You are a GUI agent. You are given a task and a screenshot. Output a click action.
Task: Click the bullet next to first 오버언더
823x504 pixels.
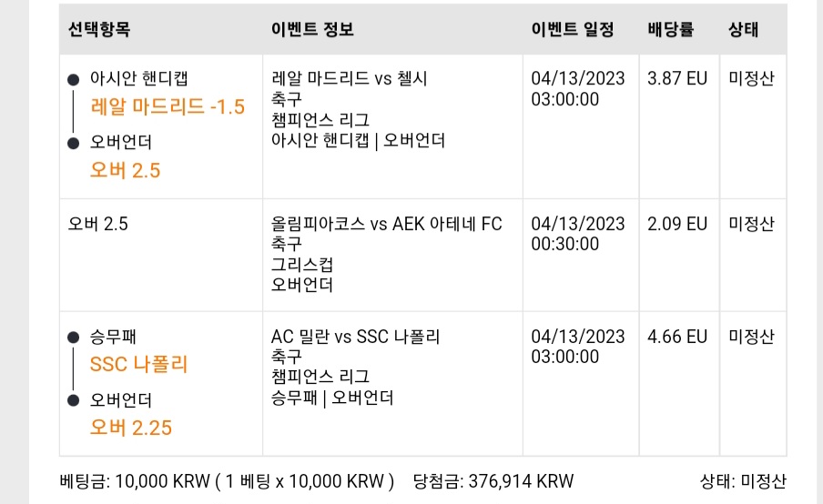click(x=74, y=143)
